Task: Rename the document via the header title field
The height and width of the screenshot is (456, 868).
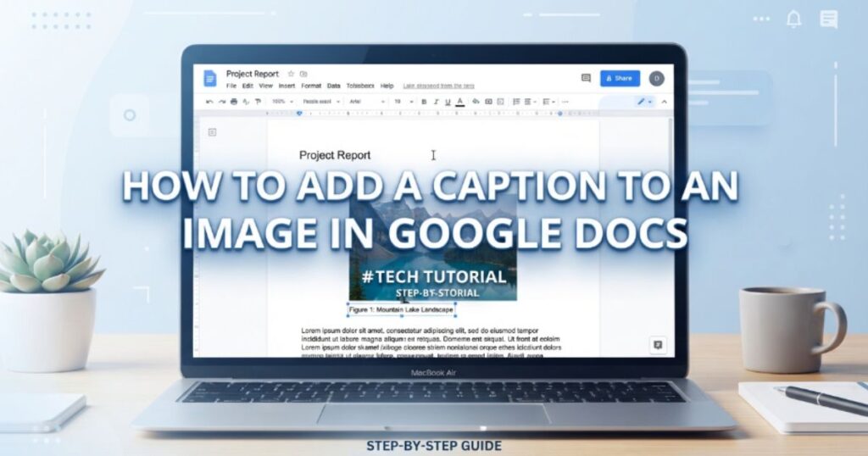Action: 253,74
